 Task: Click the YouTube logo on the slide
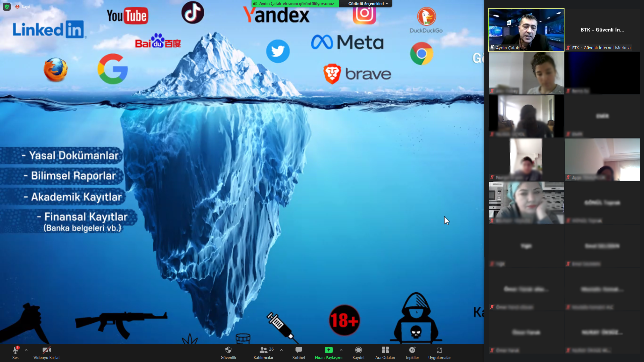127,16
